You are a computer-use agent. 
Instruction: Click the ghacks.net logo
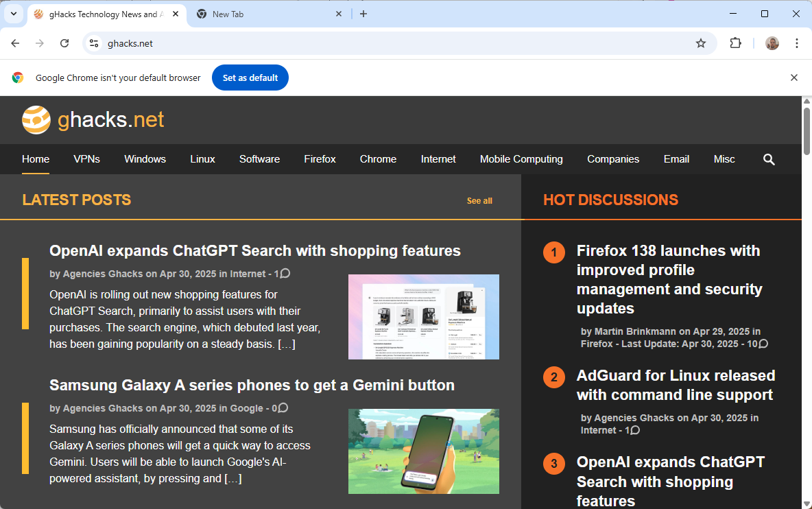pos(93,120)
